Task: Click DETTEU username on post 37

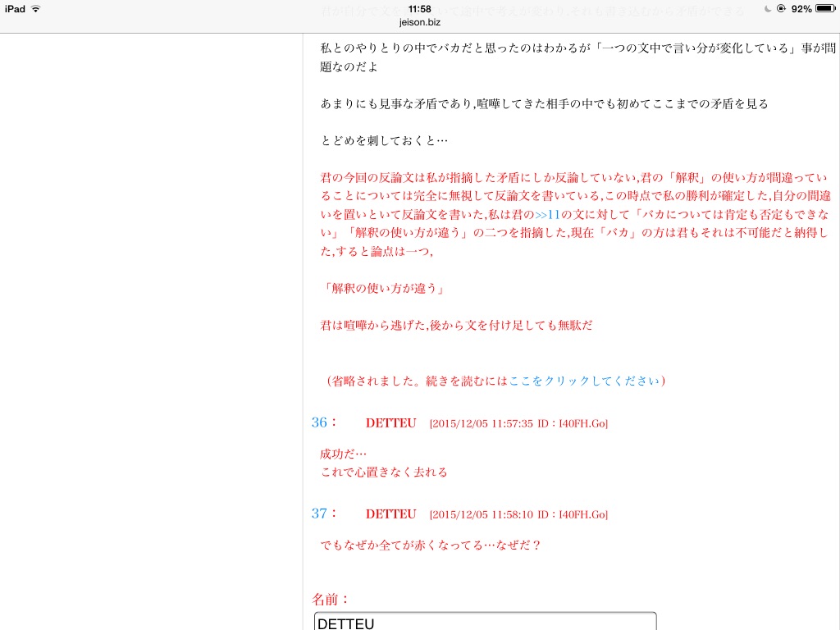Action: pos(390,514)
